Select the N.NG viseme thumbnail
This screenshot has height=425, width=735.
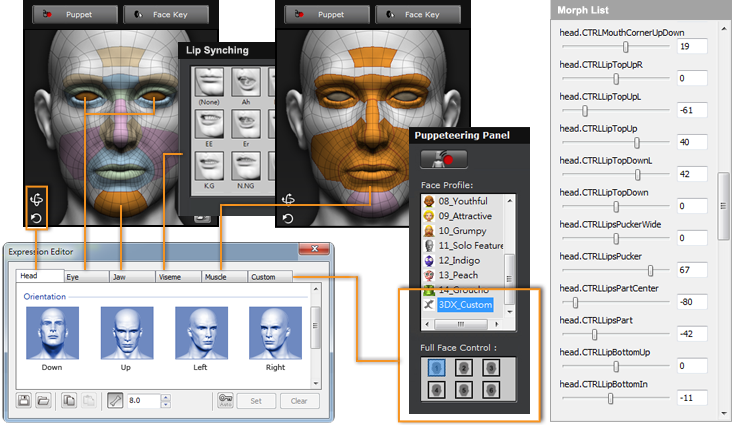(246, 166)
